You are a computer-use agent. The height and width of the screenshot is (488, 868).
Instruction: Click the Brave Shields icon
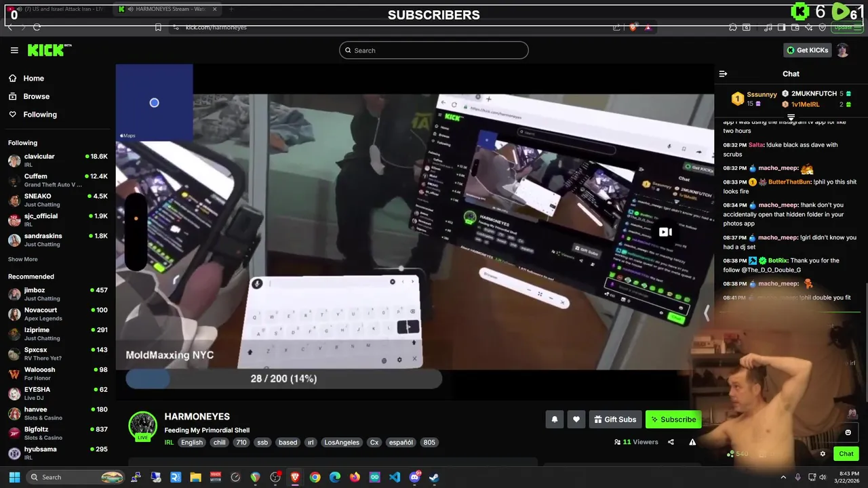tap(633, 27)
